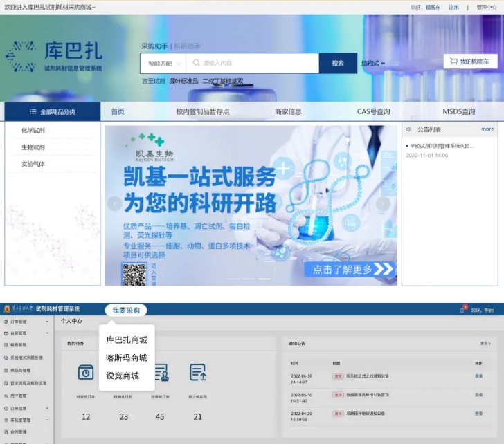Image resolution: width=504 pixels, height=444 pixels.
Task: Select 库巴扎商城 from the popup menu
Action: coord(127,340)
